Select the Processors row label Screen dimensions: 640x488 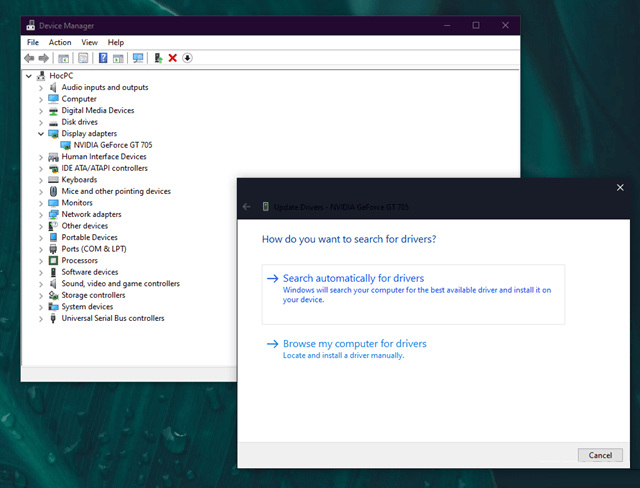click(80, 261)
